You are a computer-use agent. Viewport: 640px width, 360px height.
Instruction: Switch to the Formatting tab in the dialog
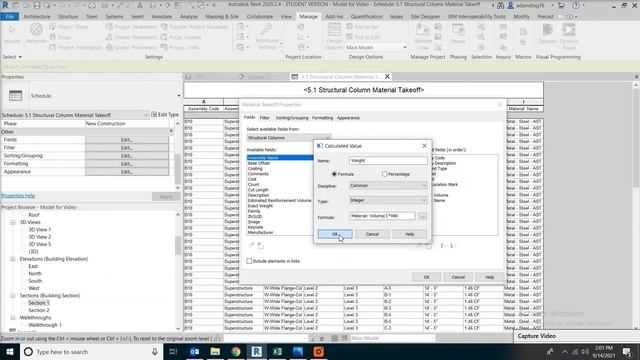point(322,118)
